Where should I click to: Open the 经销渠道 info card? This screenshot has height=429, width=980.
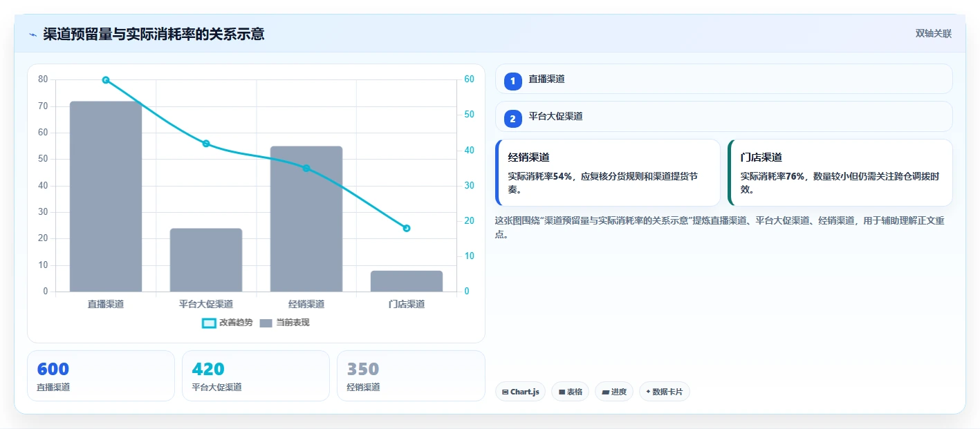[x=608, y=173]
